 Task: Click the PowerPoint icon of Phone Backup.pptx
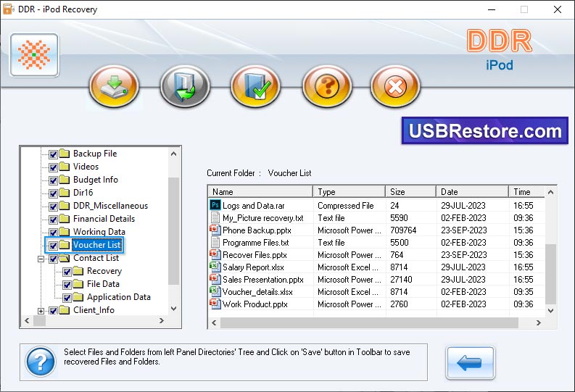(x=215, y=230)
